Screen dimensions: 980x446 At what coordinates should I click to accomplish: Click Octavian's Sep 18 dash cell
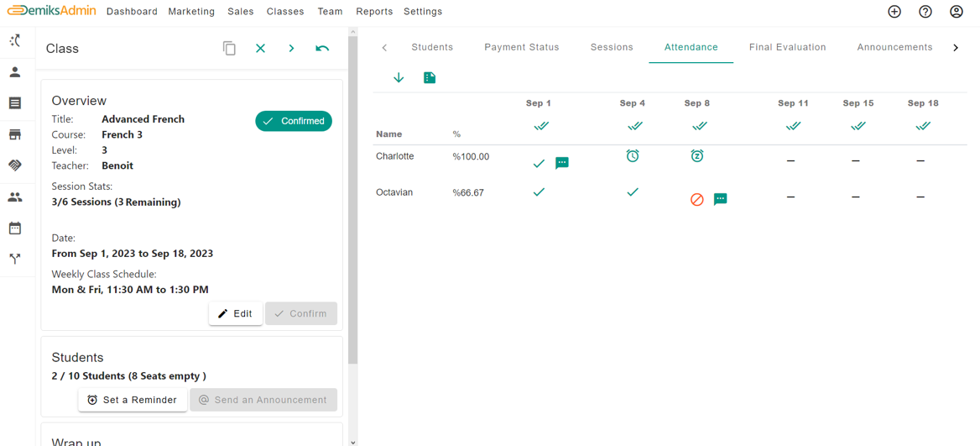click(920, 197)
